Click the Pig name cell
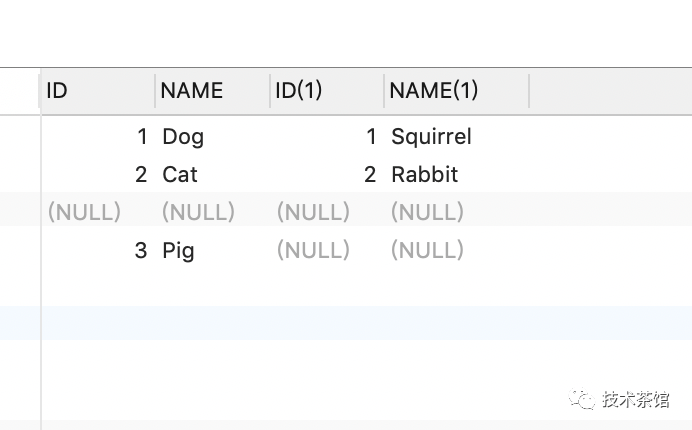Image resolution: width=692 pixels, height=430 pixels. pos(178,251)
